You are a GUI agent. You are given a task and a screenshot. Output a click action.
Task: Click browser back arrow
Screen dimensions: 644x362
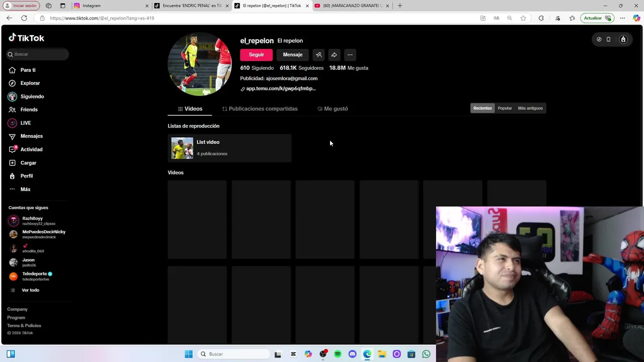tap(9, 18)
